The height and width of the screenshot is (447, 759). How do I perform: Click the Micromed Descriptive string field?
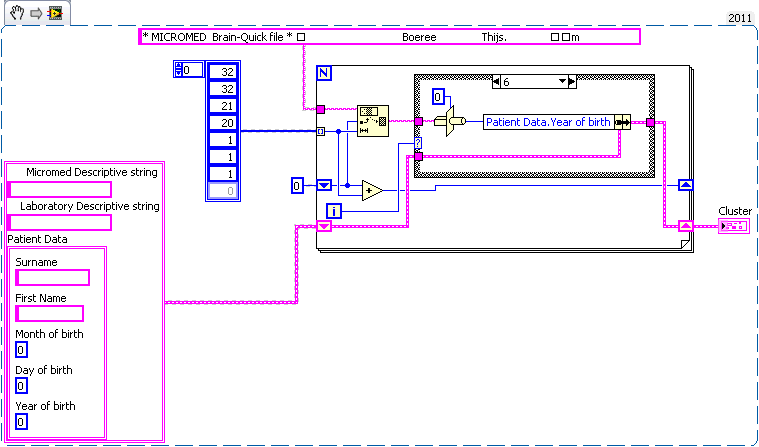[59, 189]
